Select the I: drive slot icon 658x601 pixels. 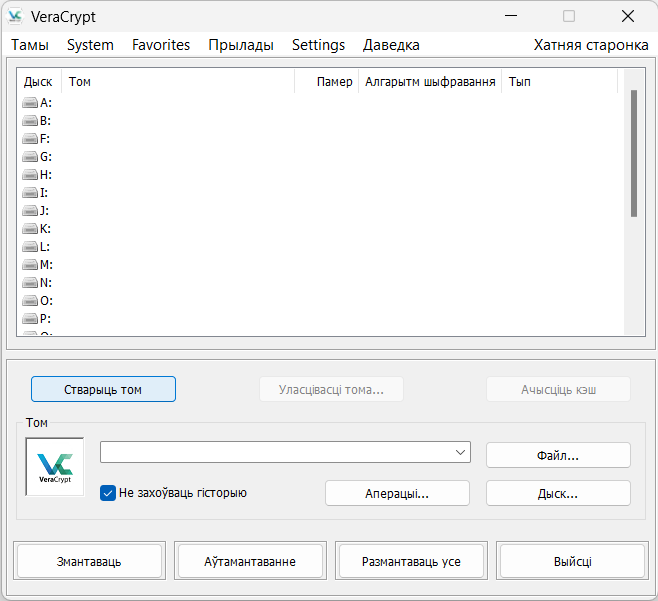pos(30,193)
